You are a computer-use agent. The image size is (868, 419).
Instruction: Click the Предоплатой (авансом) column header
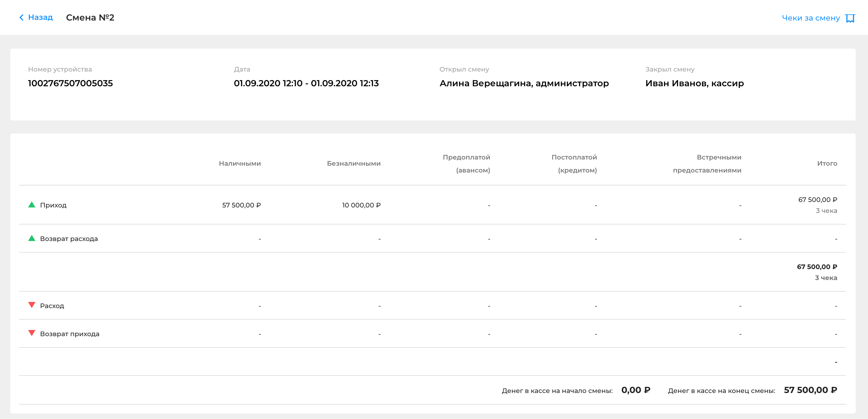[466, 164]
